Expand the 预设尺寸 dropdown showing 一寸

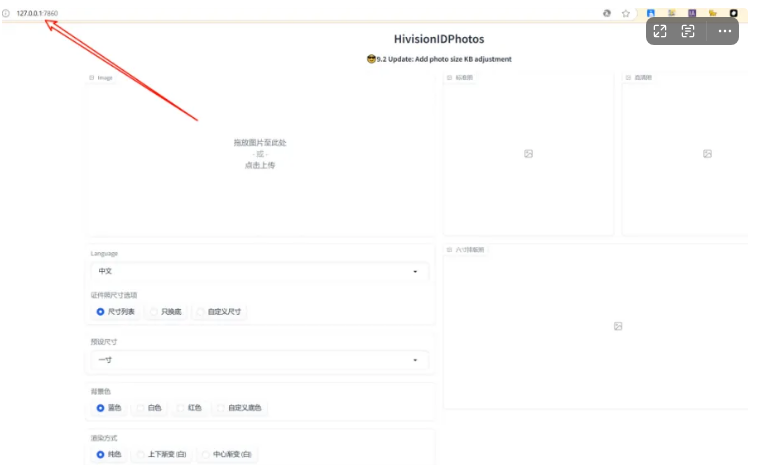pyautogui.click(x=259, y=360)
